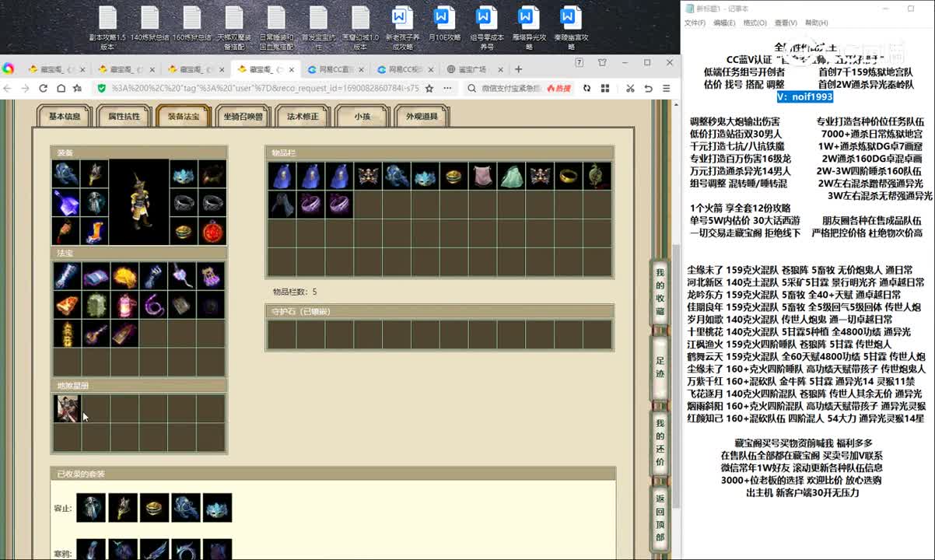Select the cyan mask in 装备 panel

pyautogui.click(x=184, y=175)
